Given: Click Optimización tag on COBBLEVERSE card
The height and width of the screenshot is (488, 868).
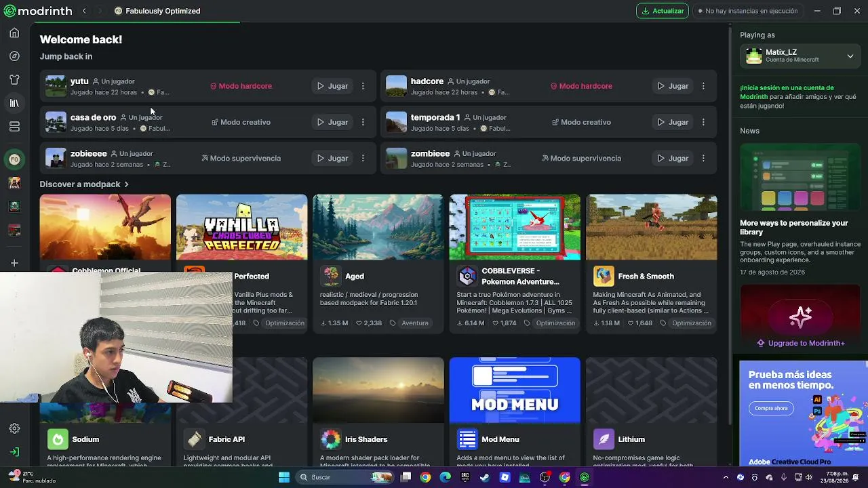Looking at the screenshot, I should (555, 323).
